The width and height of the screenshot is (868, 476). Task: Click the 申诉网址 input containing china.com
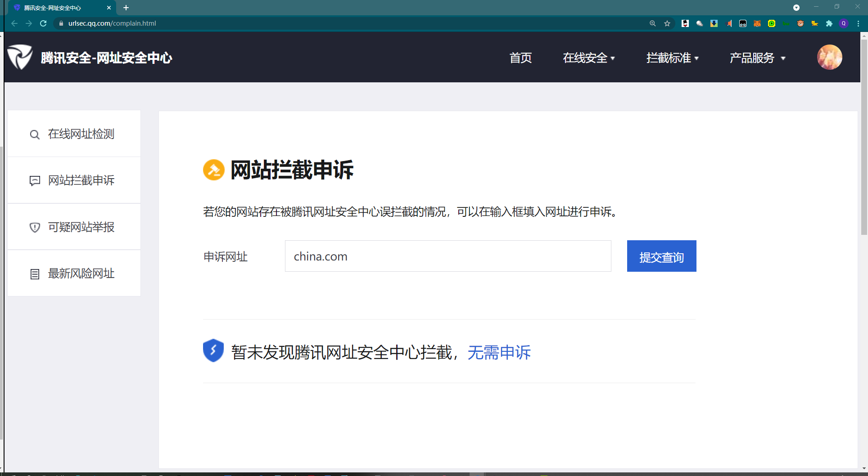(x=448, y=256)
